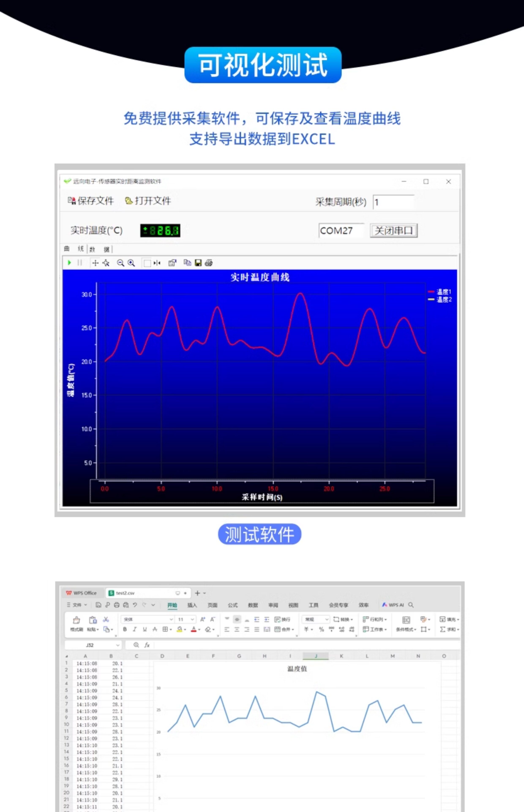Click the printer icon in the monitoring chart toolbar
524x812 pixels.
pos(209,263)
